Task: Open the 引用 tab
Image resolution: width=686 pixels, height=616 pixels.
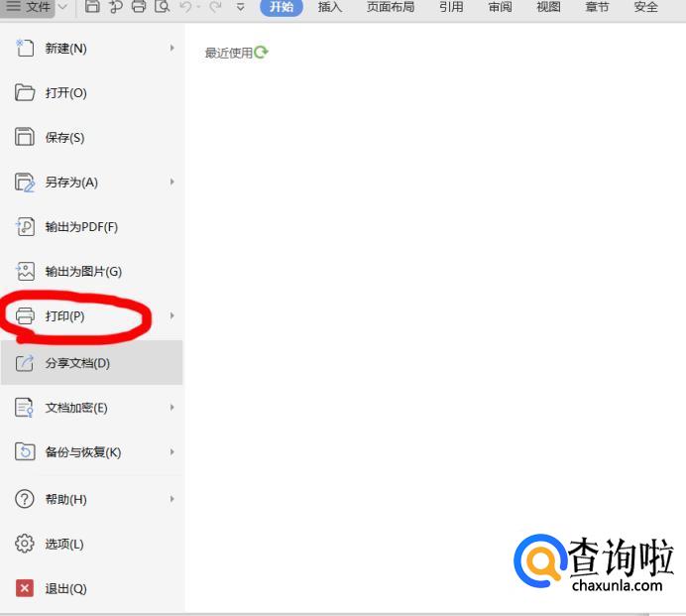Action: [451, 7]
